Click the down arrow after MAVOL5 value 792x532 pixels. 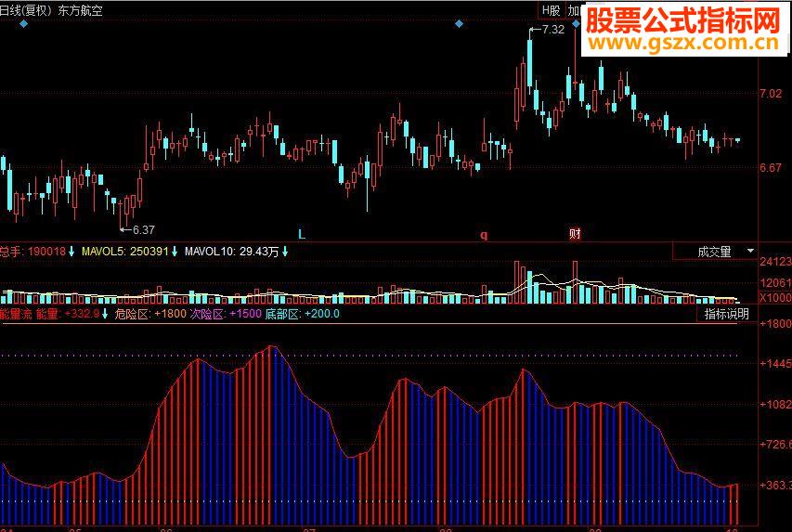175,251
